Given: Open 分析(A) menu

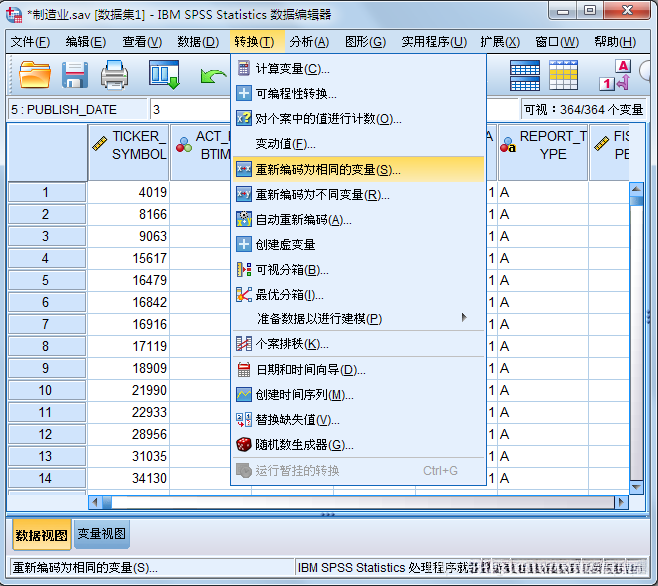Looking at the screenshot, I should click(x=309, y=42).
